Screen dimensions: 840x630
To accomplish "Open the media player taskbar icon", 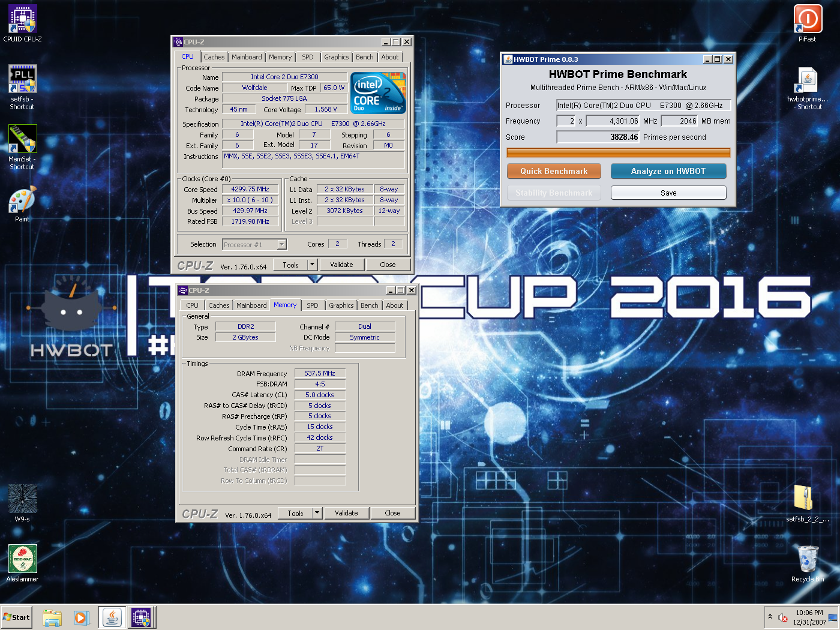I will point(81,617).
